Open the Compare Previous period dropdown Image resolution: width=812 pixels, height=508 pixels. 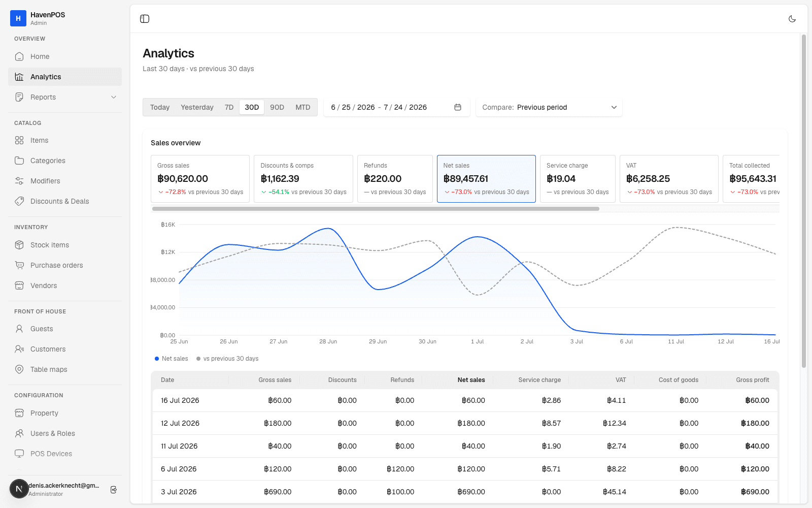[x=549, y=107]
